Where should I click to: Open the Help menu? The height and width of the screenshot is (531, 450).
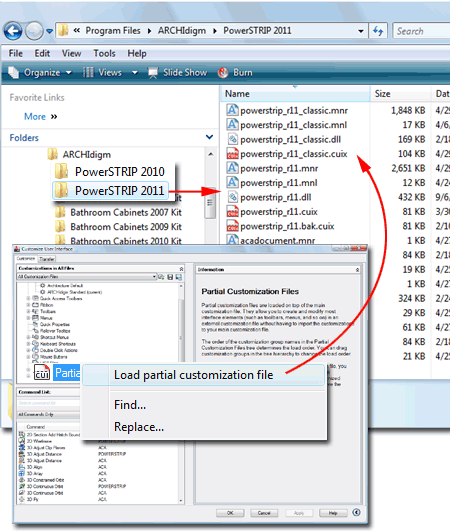point(137,53)
